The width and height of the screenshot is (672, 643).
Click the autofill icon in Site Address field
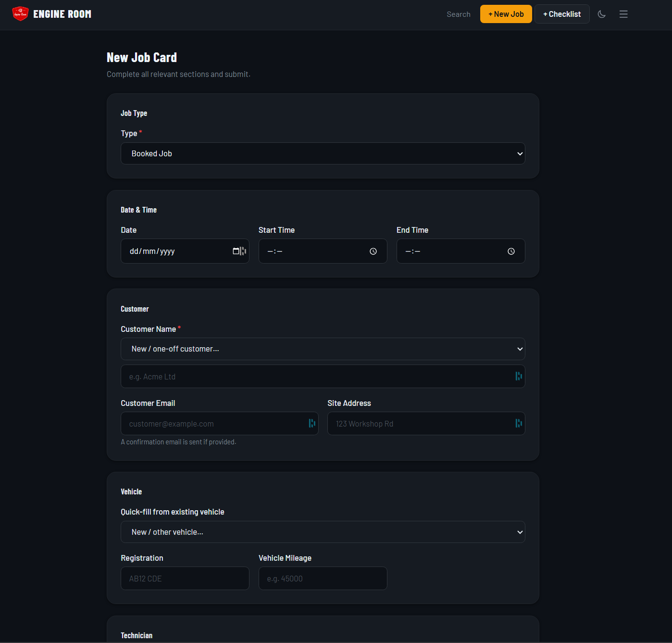coord(518,423)
